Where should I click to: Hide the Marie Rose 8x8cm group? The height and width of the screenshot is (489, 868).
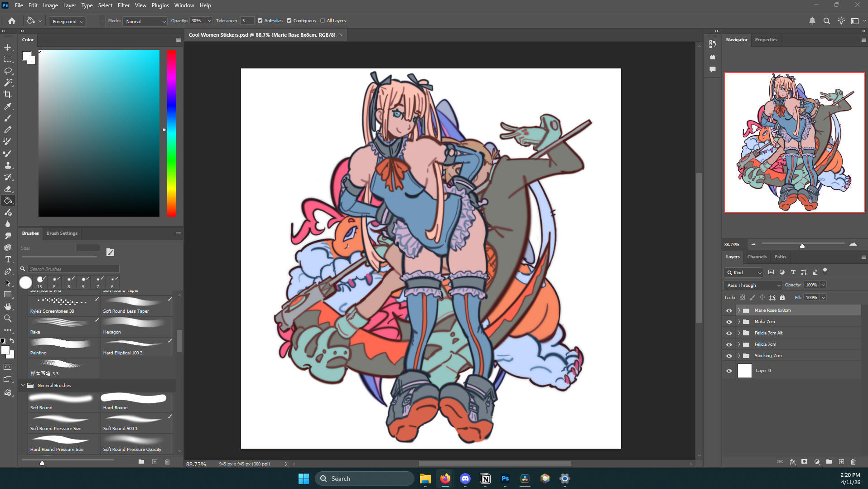[729, 310]
